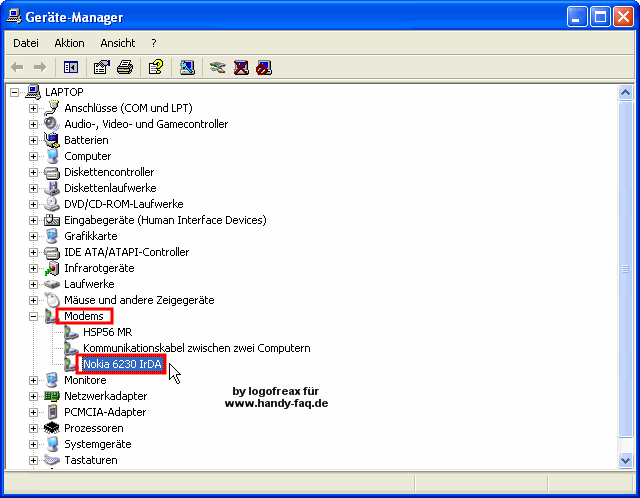Click the vertical scrollbar thumb

(625, 269)
